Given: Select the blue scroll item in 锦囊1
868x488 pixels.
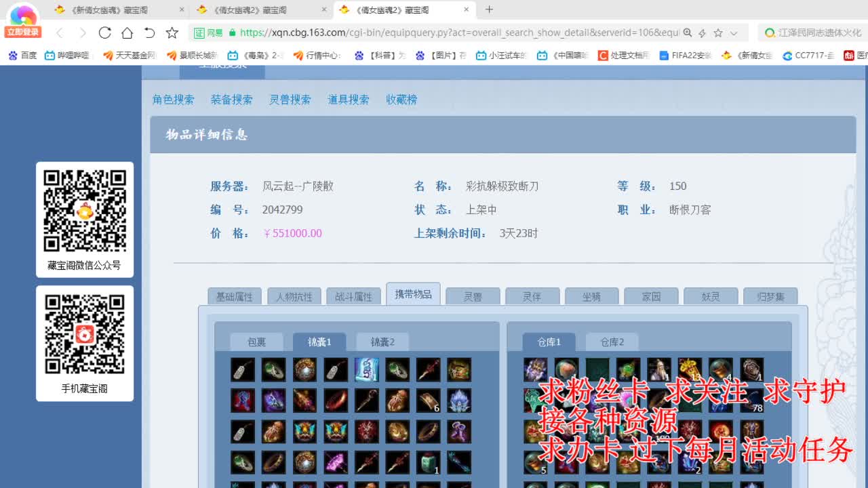Looking at the screenshot, I should (x=366, y=369).
